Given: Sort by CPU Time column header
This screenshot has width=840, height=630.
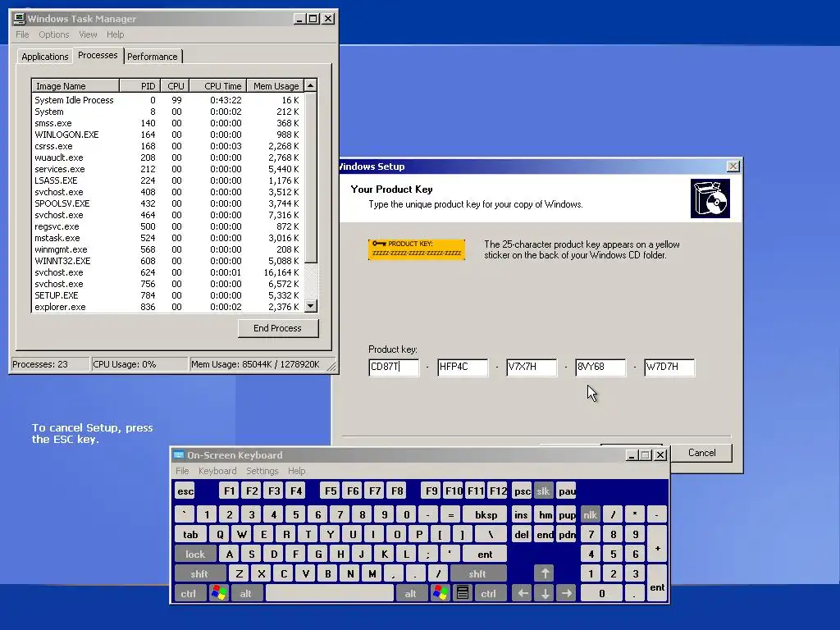Looking at the screenshot, I should pyautogui.click(x=218, y=85).
